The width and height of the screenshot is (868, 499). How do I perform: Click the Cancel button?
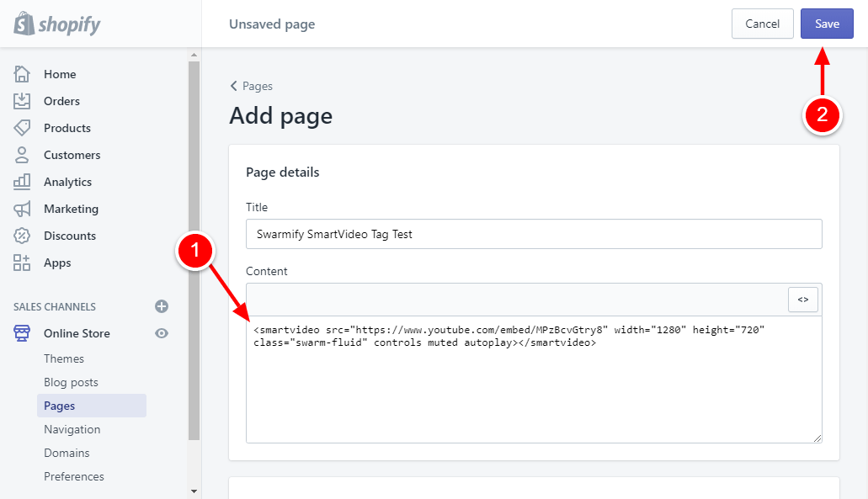762,24
